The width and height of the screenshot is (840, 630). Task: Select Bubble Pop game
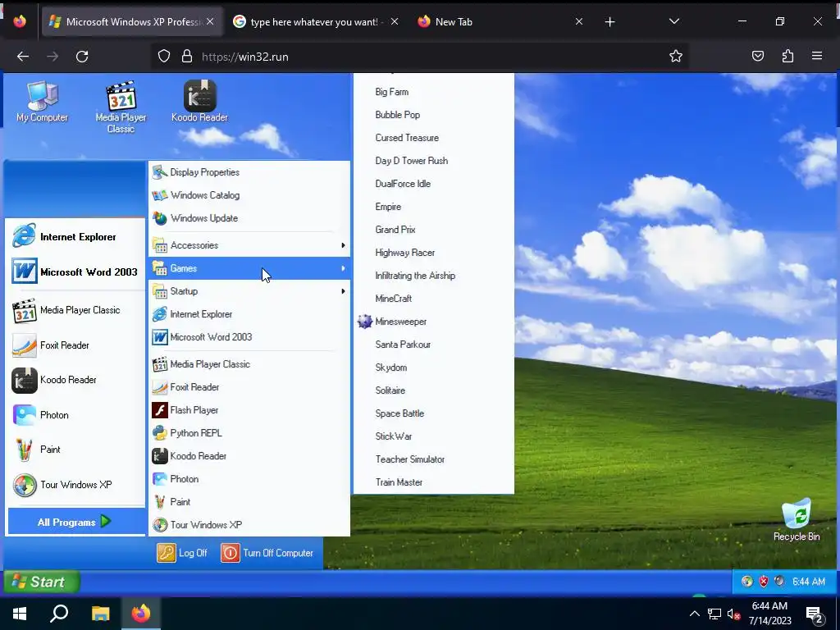click(433, 115)
